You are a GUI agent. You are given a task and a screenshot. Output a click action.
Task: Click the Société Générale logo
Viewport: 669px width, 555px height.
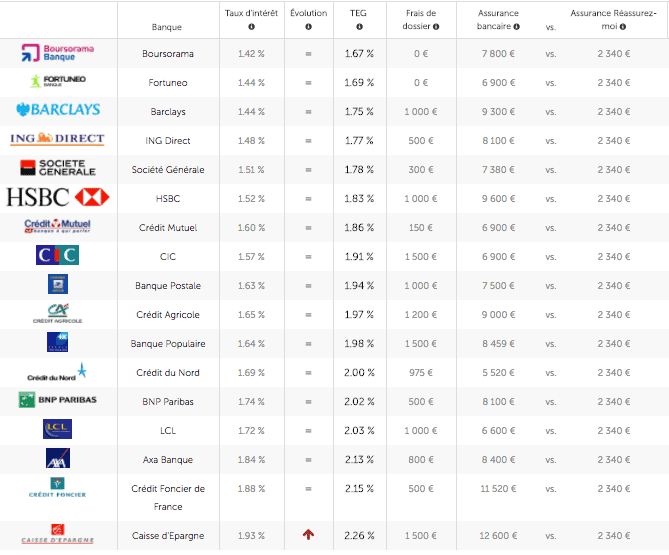[x=58, y=168]
